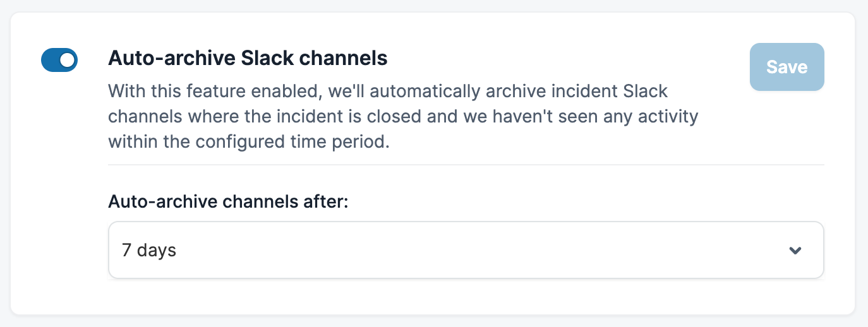
Task: Click the blue track of the enabled switch
Action: (49, 60)
